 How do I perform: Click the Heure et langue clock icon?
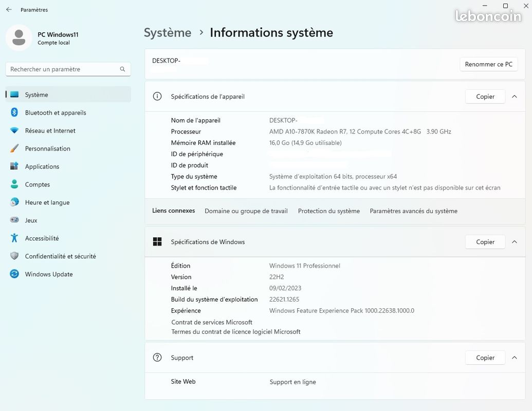pos(14,202)
